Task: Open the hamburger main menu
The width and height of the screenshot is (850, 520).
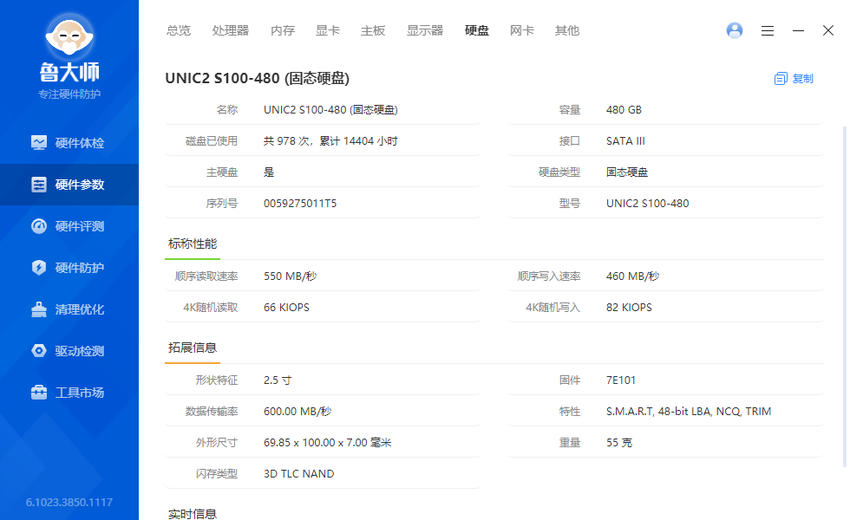Action: click(x=767, y=31)
